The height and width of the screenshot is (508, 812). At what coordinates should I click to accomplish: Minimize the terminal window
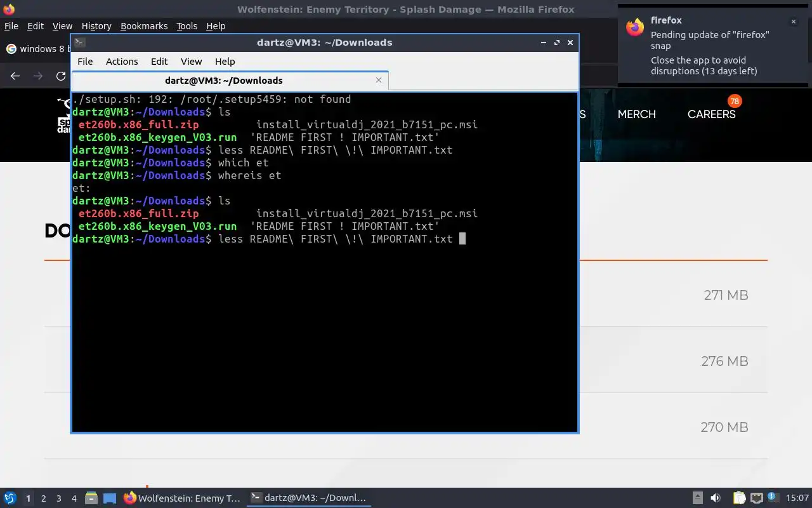[544, 43]
